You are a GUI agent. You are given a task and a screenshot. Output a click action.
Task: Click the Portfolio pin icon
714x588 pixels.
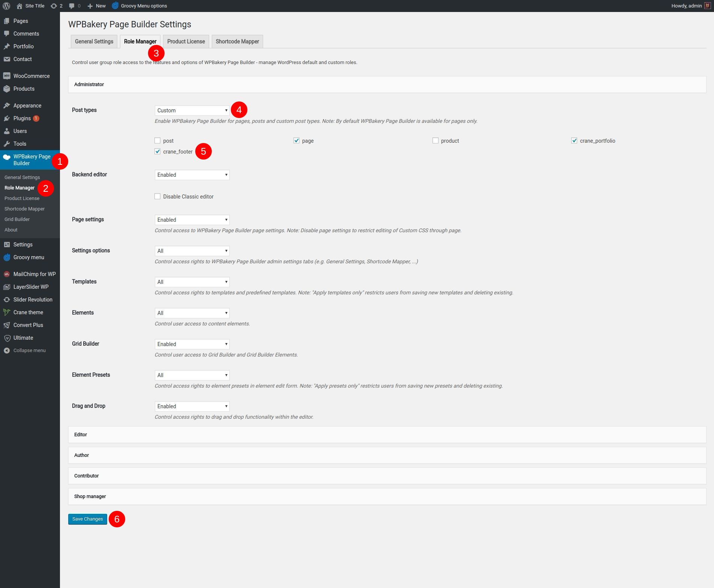tap(7, 46)
